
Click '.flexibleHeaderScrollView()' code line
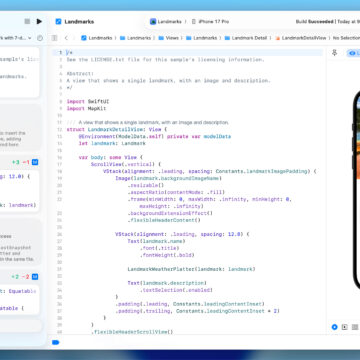[x=132, y=332]
